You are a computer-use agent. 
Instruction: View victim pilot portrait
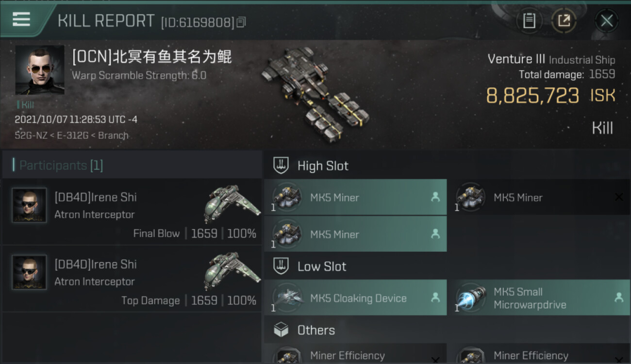coord(40,70)
